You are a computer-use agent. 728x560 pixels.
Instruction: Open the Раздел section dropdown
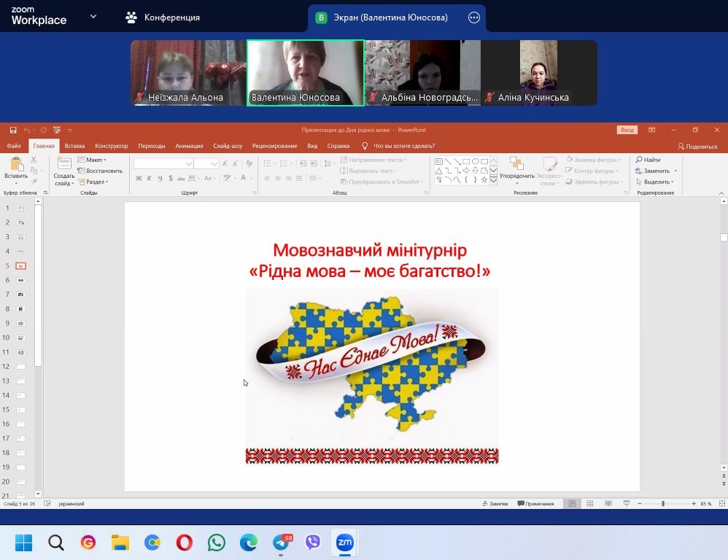point(93,182)
